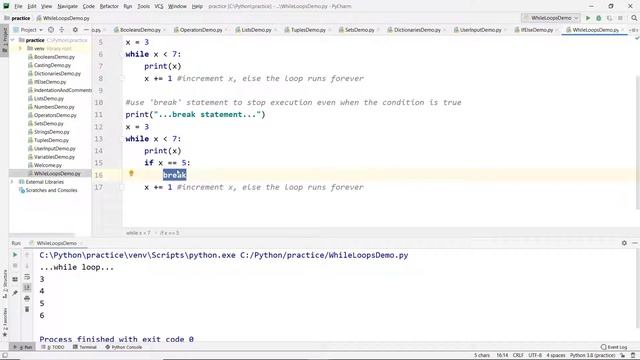Toggle the Run tool window button at bottom
The height and width of the screenshot is (360, 640).
[22, 347]
